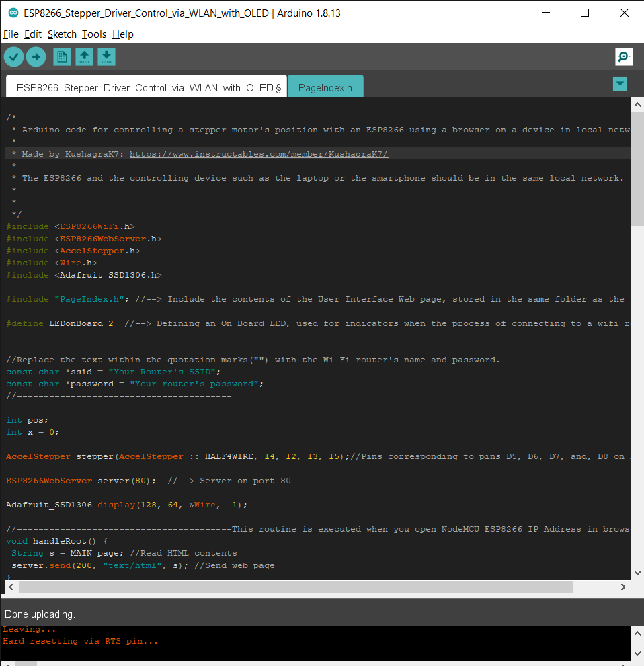Image resolution: width=644 pixels, height=666 pixels.
Task: Click the AccelStepper.h include line
Action: 73,251
